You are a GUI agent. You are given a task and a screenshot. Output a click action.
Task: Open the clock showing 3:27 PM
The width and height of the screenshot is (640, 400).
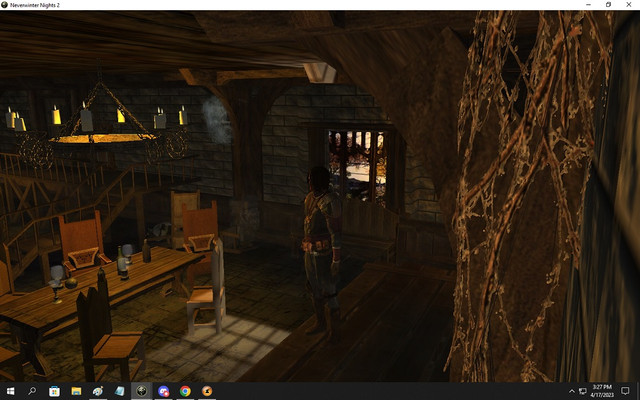pos(602,391)
